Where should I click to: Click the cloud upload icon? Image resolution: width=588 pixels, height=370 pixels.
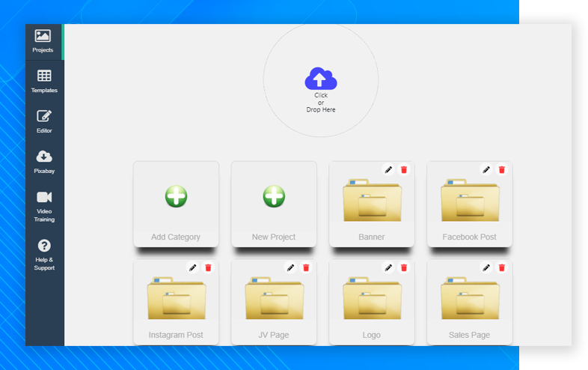point(321,79)
